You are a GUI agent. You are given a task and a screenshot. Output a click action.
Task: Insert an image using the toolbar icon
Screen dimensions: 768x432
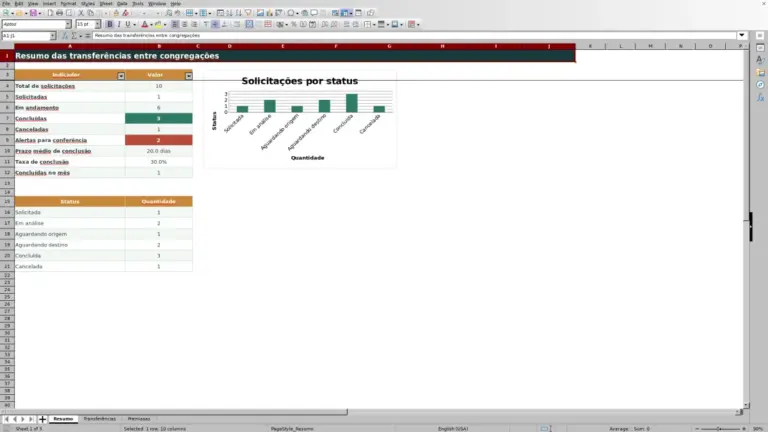tap(260, 13)
